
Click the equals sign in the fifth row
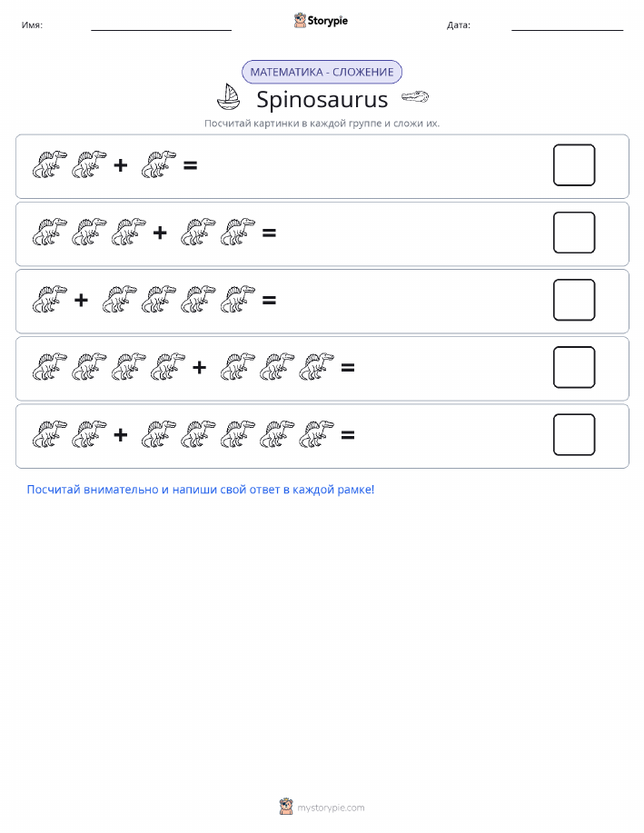tap(348, 435)
